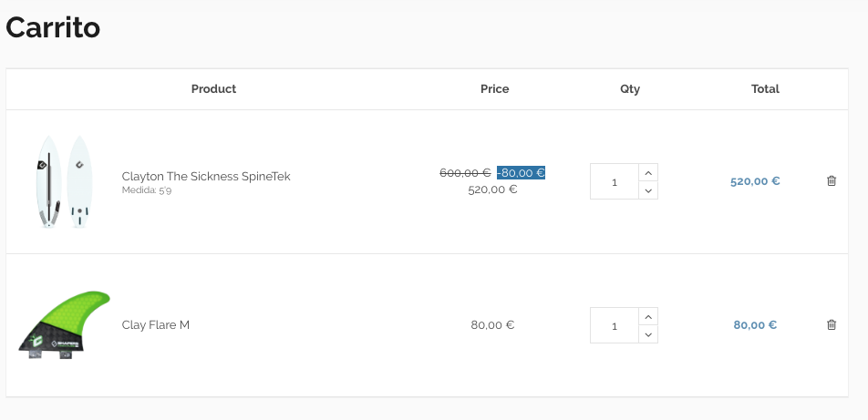Open the green fin product image
Image resolution: width=868 pixels, height=420 pixels.
coord(64,325)
